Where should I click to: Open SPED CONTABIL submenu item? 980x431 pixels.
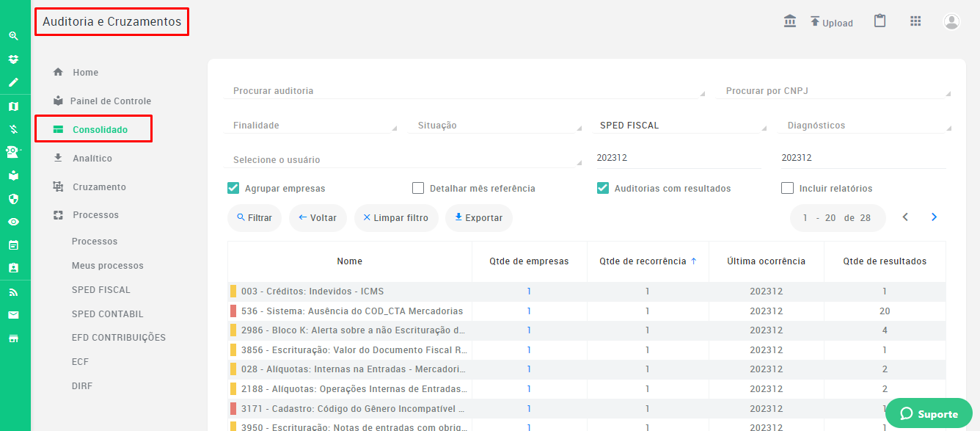pyautogui.click(x=108, y=314)
